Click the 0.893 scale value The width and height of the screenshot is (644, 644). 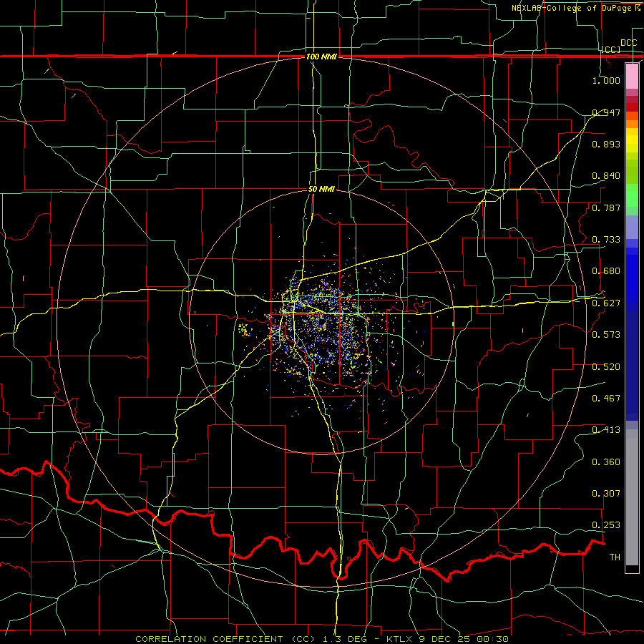tap(606, 144)
